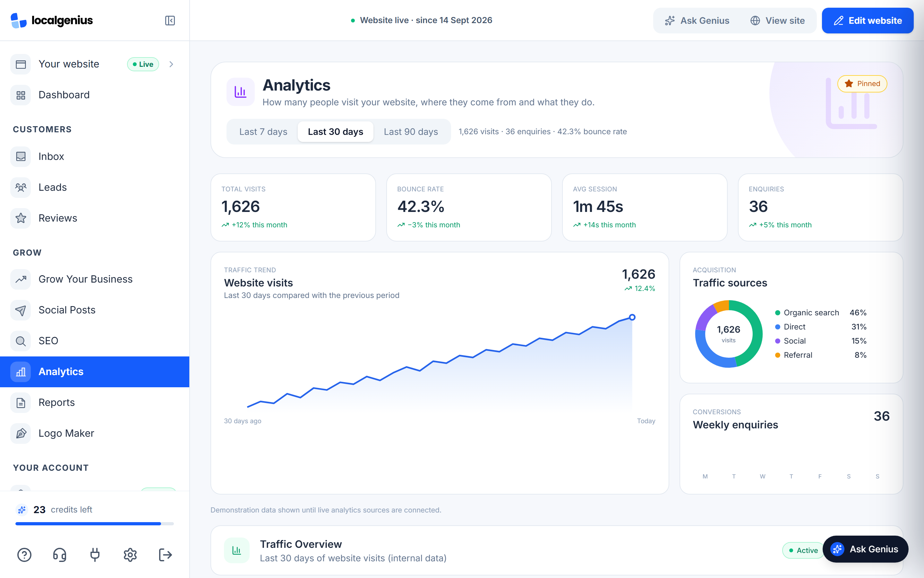Open Reviews in the sidebar
Screen dimensions: 924x578
(x=95, y=218)
